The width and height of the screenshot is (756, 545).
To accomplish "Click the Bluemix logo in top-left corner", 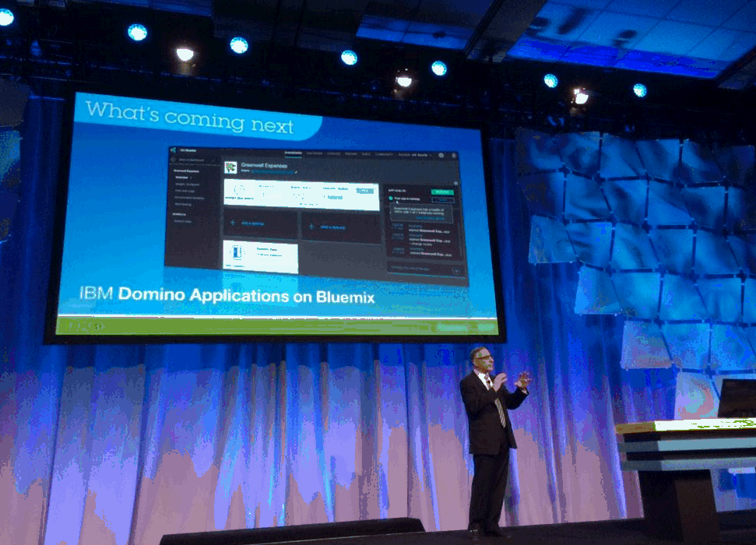I will pyautogui.click(x=173, y=149).
